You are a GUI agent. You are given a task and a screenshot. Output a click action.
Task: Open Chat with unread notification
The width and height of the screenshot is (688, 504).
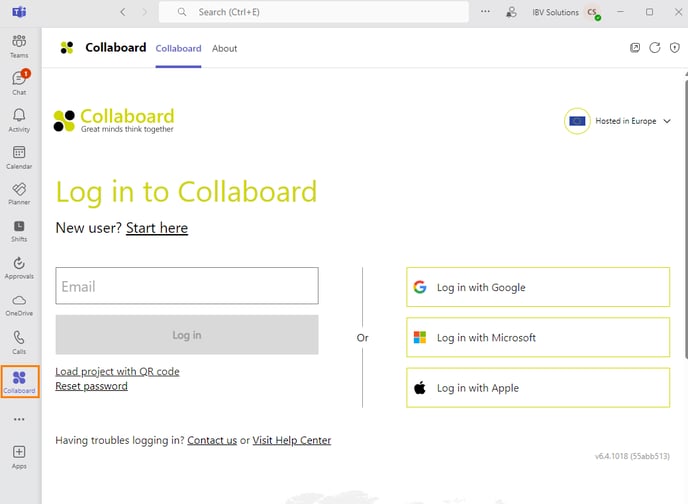tap(19, 82)
